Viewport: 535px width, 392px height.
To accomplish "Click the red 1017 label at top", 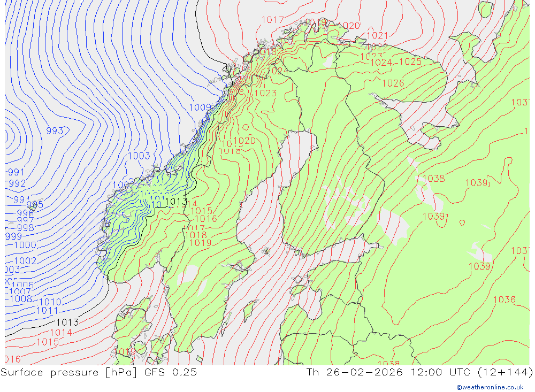I will click(x=273, y=20).
